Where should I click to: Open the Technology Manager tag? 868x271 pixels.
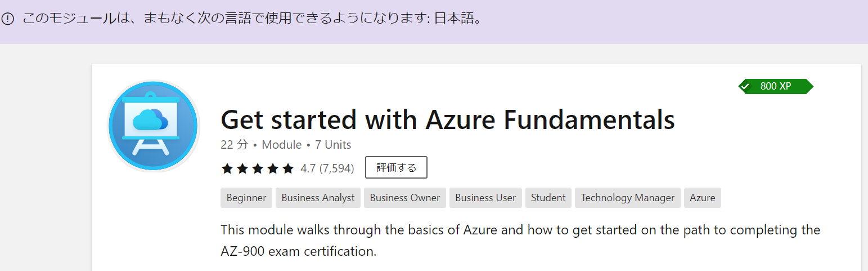(628, 198)
